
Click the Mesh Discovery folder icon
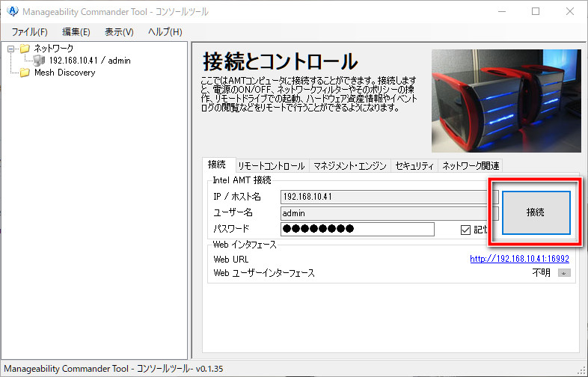click(x=25, y=73)
